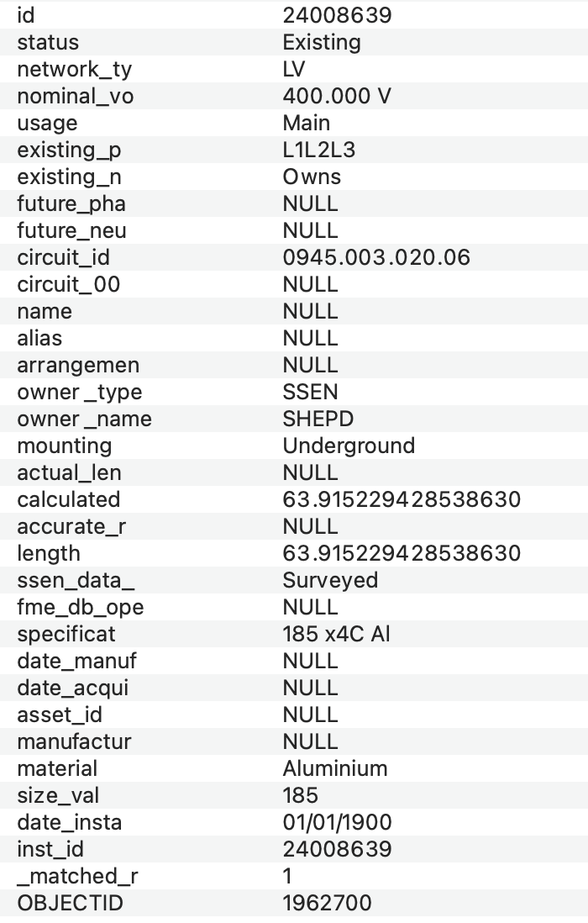This screenshot has height=923, width=588.
Task: Select the inst_id value 24008639
Action: [337, 849]
